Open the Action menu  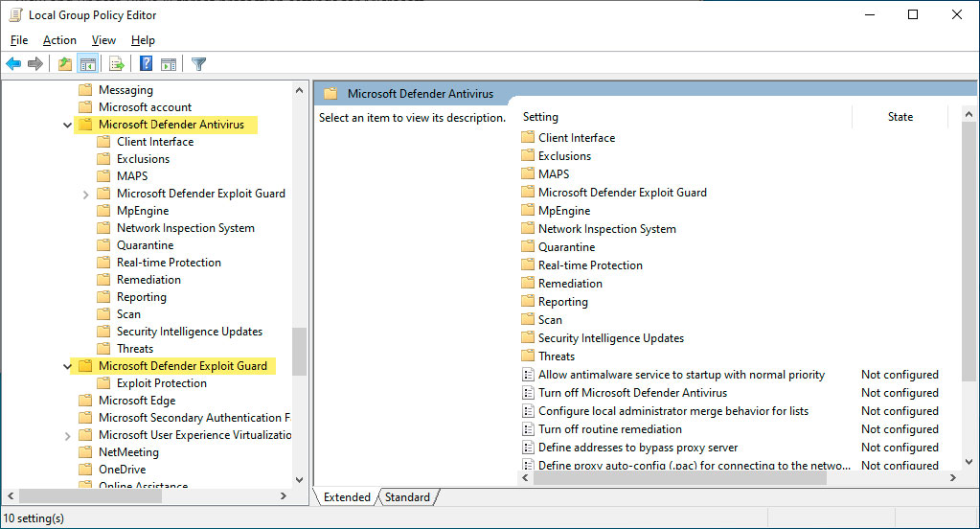pos(59,40)
